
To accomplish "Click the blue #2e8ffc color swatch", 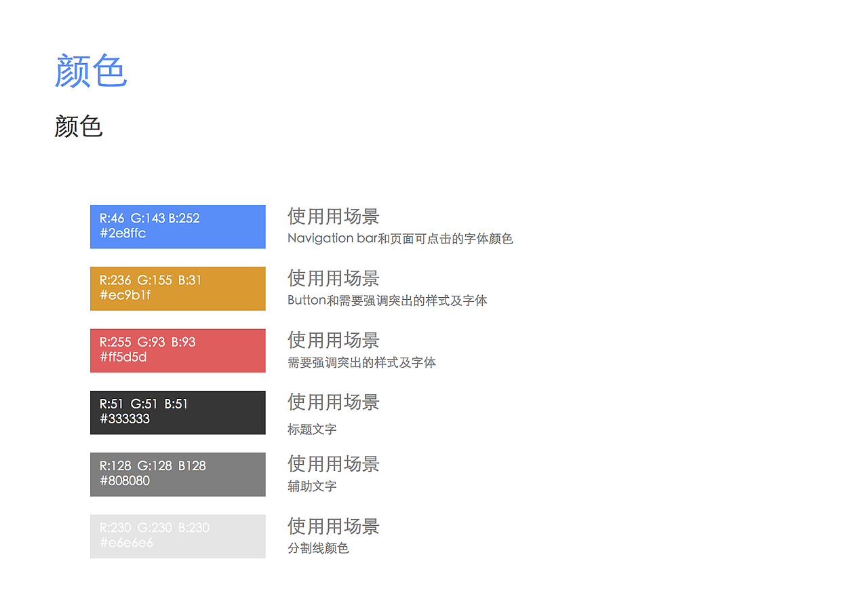I will 178,227.
